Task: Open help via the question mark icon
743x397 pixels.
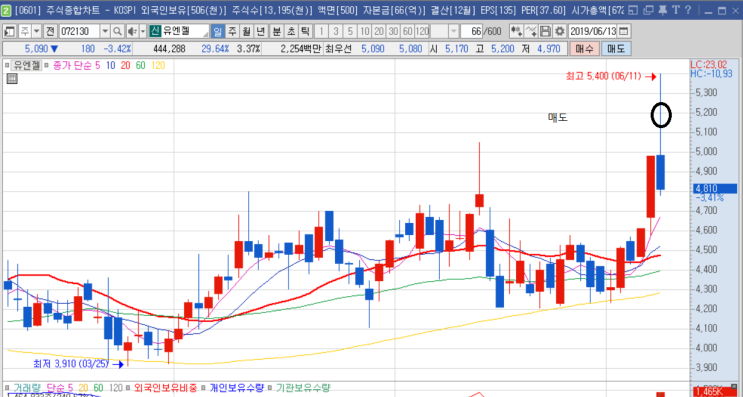Action: click(688, 10)
